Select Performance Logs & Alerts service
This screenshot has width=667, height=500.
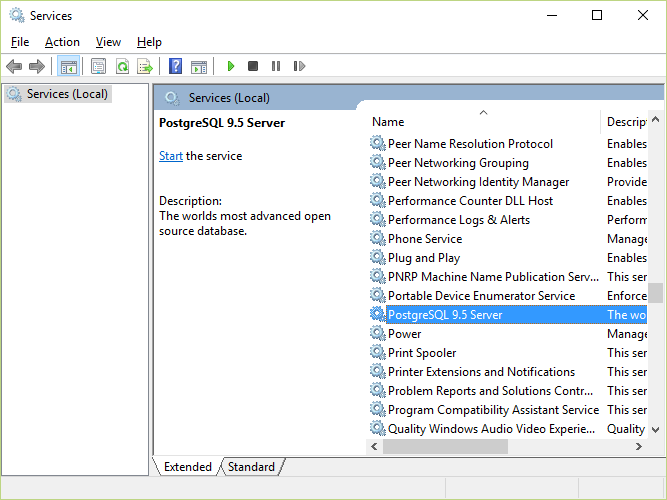coord(508,220)
